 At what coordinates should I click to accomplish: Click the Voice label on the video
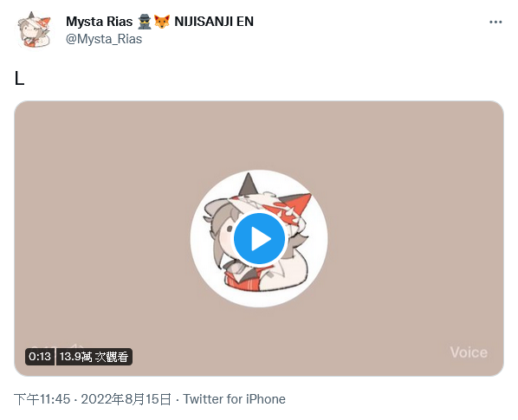pos(469,352)
